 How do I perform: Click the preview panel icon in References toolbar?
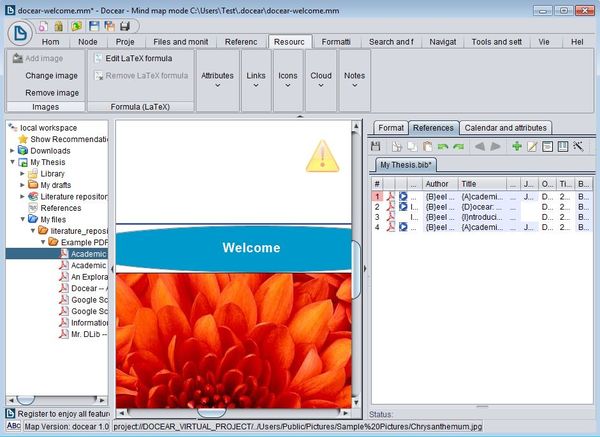point(548,146)
